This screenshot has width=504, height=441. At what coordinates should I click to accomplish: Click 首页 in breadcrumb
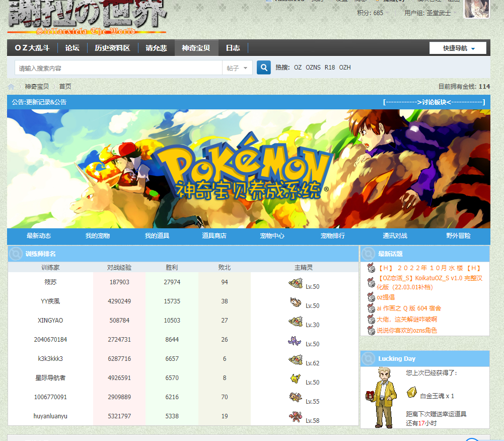pos(65,87)
